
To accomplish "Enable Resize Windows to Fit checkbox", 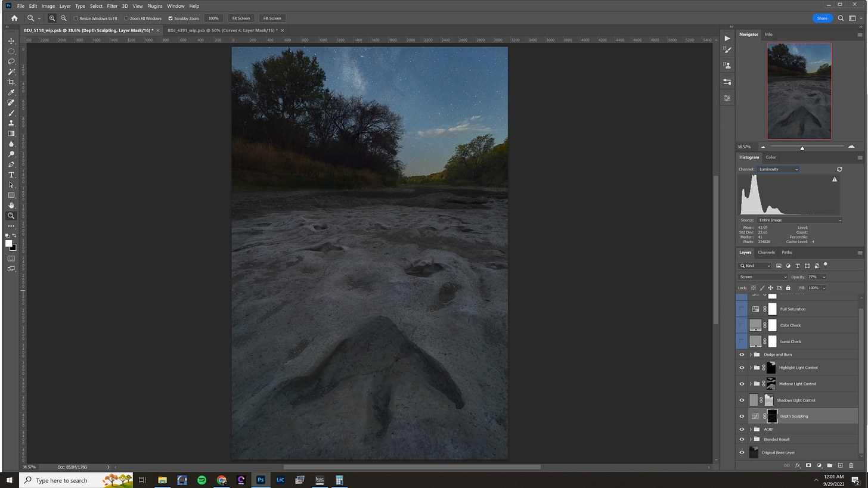I will pos(76,18).
